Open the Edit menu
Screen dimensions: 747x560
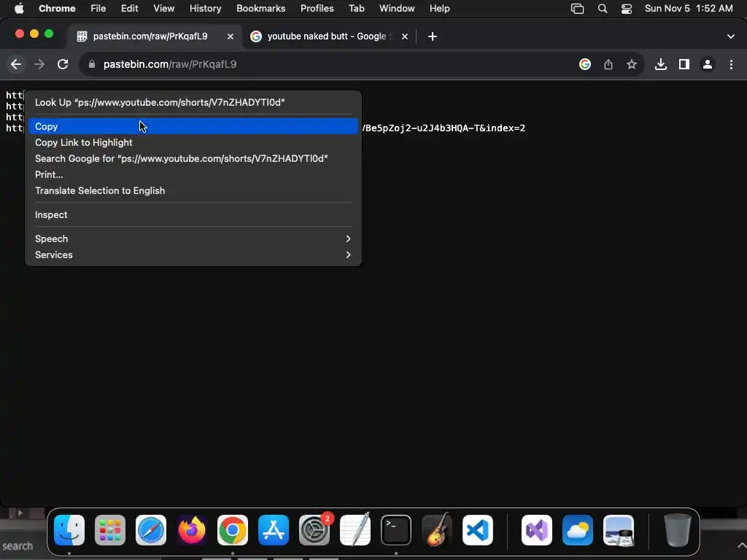[129, 9]
